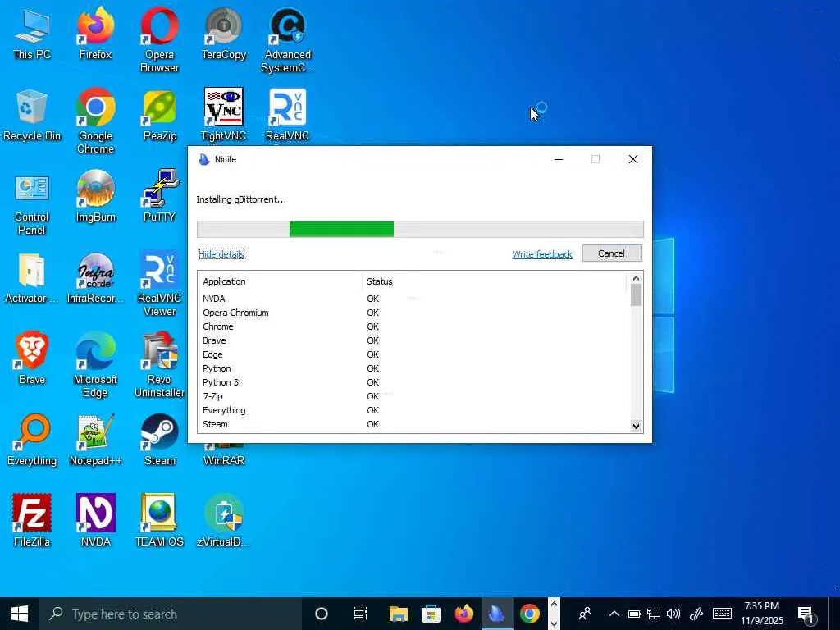Select the NVDA desktop shortcut
Screen dimensions: 840x630
coord(95,515)
